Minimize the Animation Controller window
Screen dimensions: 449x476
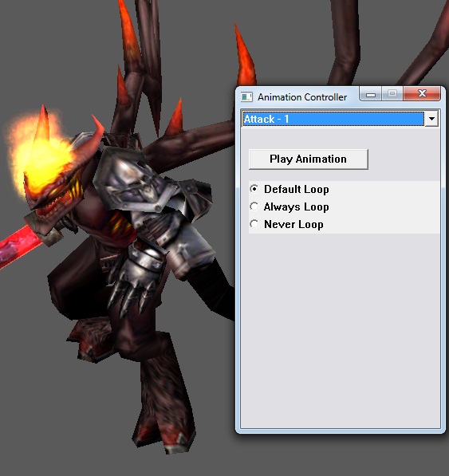[370, 93]
